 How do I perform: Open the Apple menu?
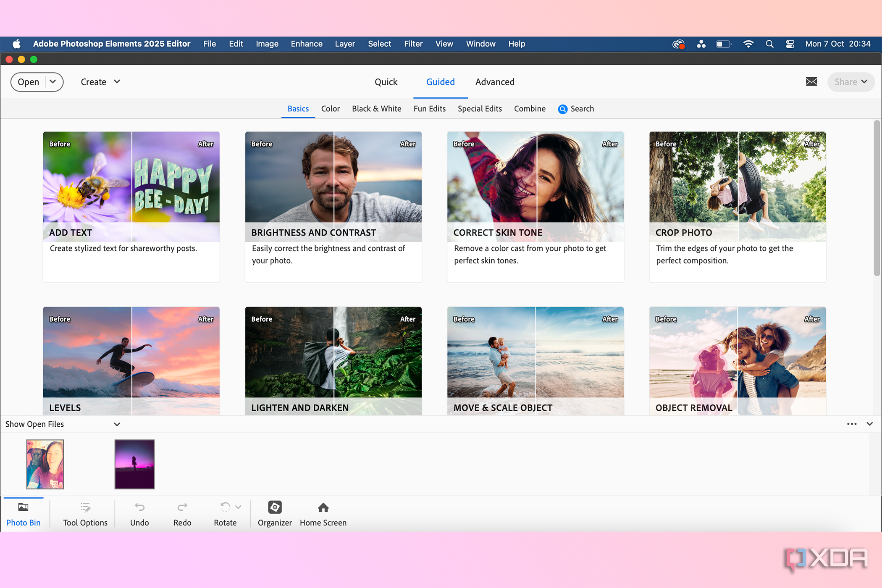[17, 44]
